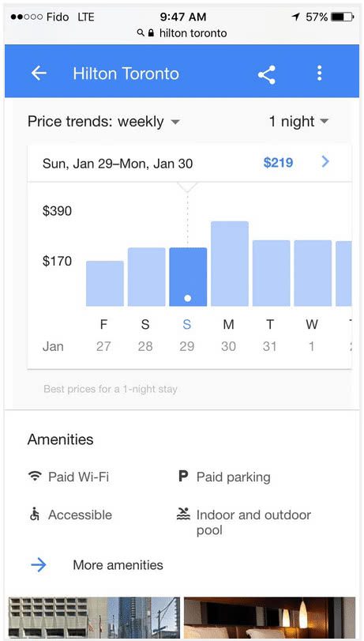The image size is (364, 641).
Task: Tap the blue More amenities arrow icon
Action: 39,565
